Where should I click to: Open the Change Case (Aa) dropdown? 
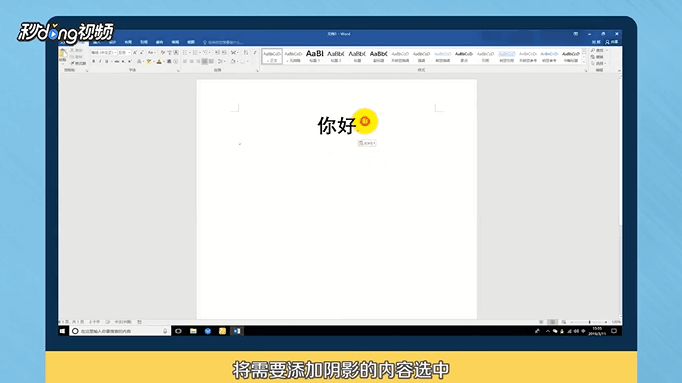[x=151, y=52]
